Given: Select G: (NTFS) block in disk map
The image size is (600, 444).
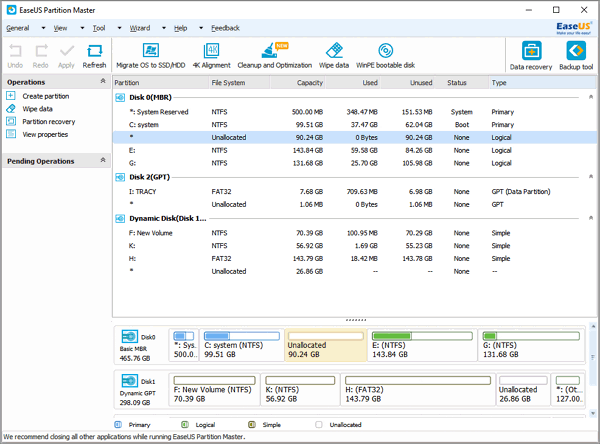Looking at the screenshot, I should tap(531, 345).
